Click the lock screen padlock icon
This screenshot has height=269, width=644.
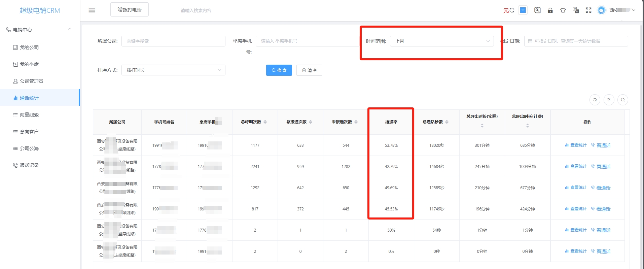[x=550, y=10]
